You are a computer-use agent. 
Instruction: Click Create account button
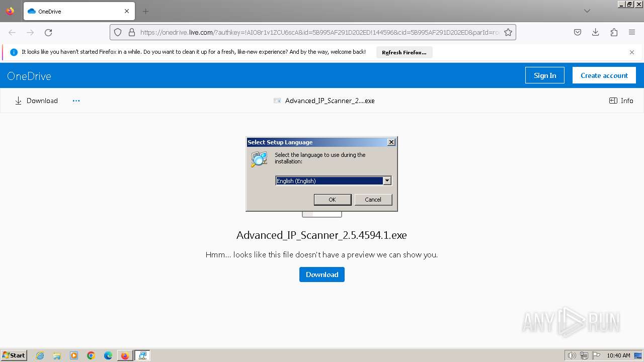604,75
